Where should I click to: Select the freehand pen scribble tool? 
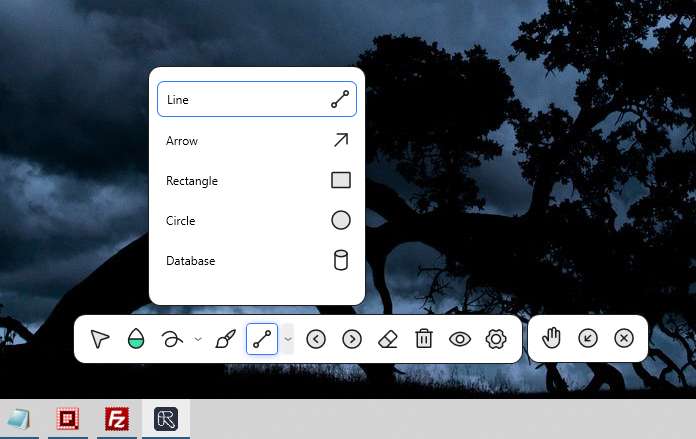point(172,339)
